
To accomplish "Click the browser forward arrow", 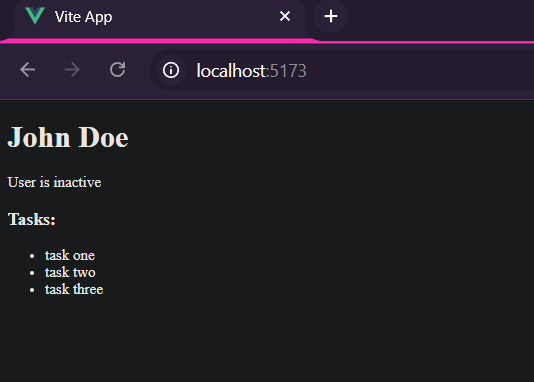I will [72, 70].
